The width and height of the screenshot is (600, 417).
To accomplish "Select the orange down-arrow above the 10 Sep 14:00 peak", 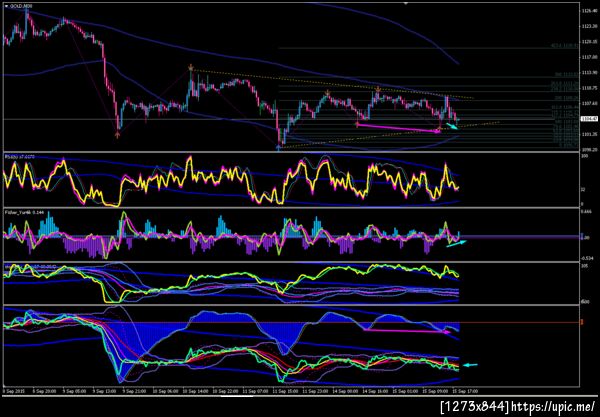I will point(191,68).
